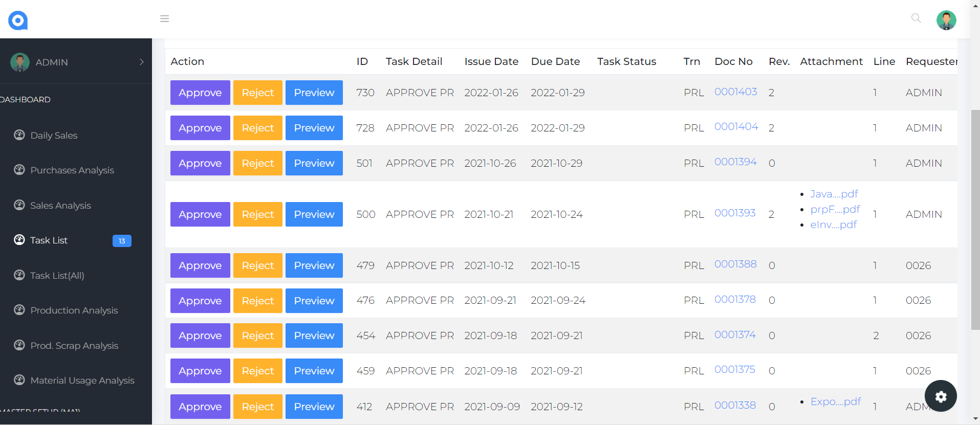Click the vertical page scrollbar
This screenshot has height=425, width=980.
coord(975,220)
